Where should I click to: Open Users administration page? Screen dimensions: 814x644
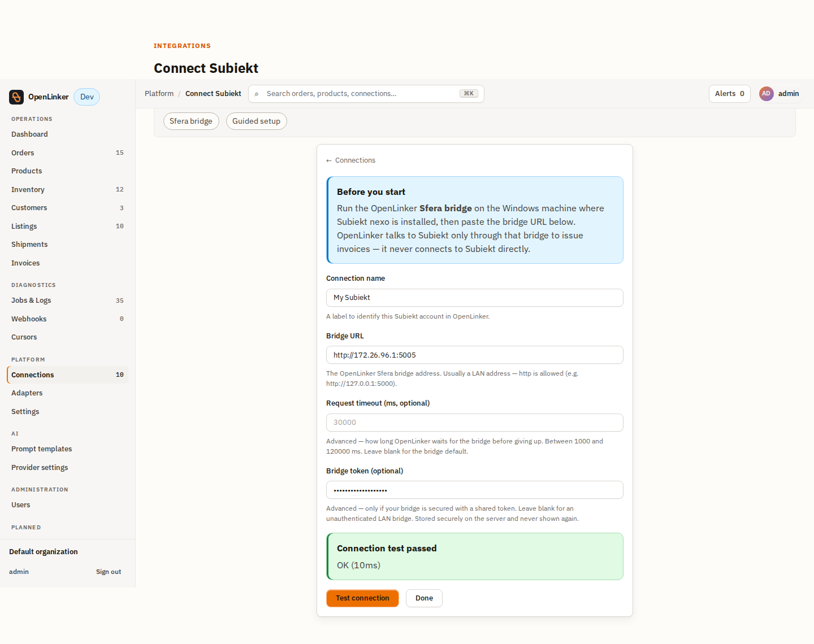pos(68,505)
